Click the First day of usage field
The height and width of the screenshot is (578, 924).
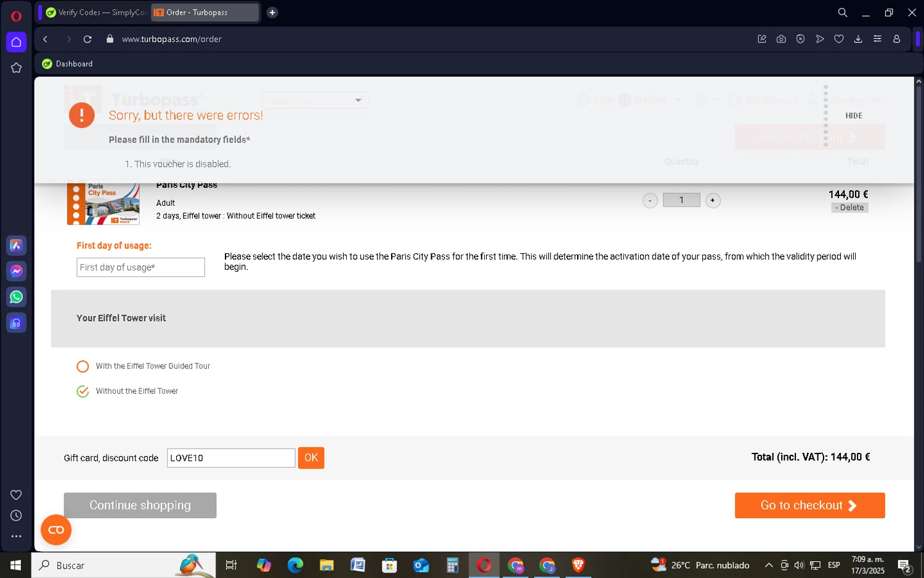click(140, 267)
